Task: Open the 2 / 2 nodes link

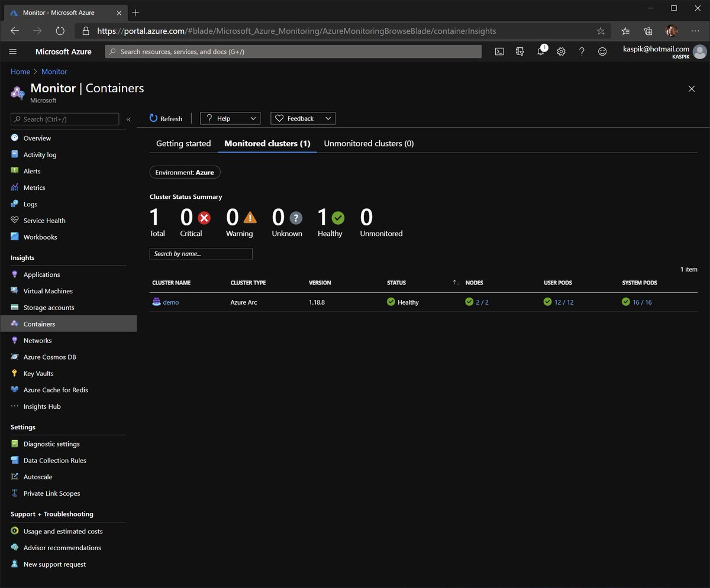Action: (482, 302)
